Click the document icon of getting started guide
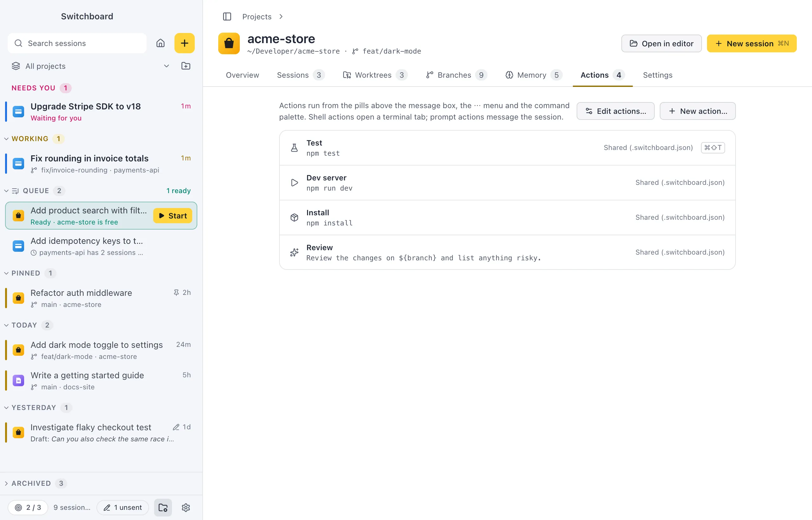This screenshot has width=812, height=520. pyautogui.click(x=18, y=380)
